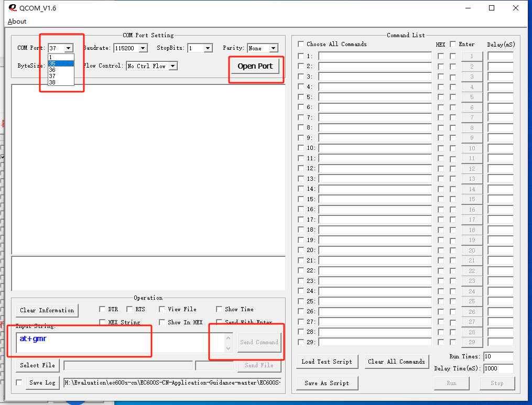Open the Parity dropdown
This screenshot has width=532, height=405.
click(274, 48)
